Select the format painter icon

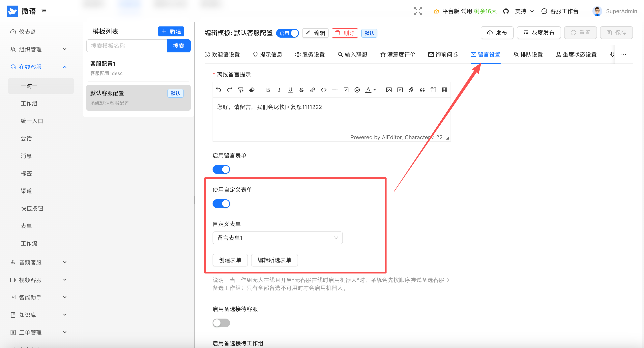click(x=241, y=90)
